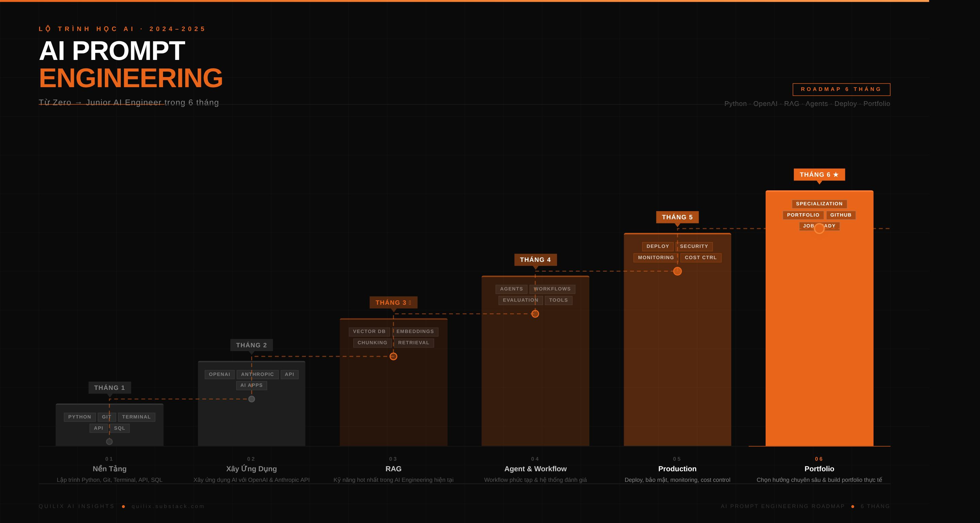Click the SPECIALIZATION tag in orange bar

pos(819,204)
